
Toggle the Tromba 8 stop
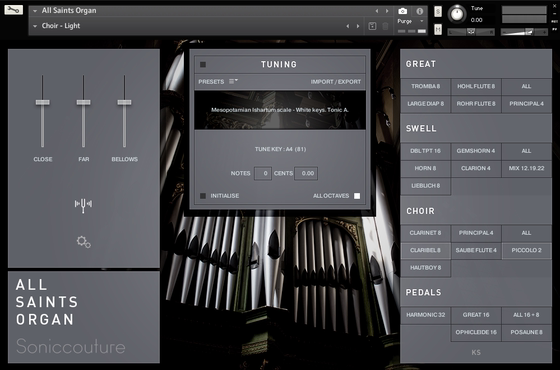point(425,86)
